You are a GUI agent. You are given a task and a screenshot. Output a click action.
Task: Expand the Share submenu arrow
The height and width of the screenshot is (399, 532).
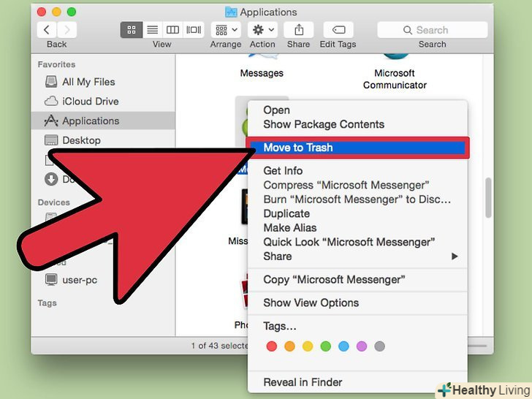455,256
